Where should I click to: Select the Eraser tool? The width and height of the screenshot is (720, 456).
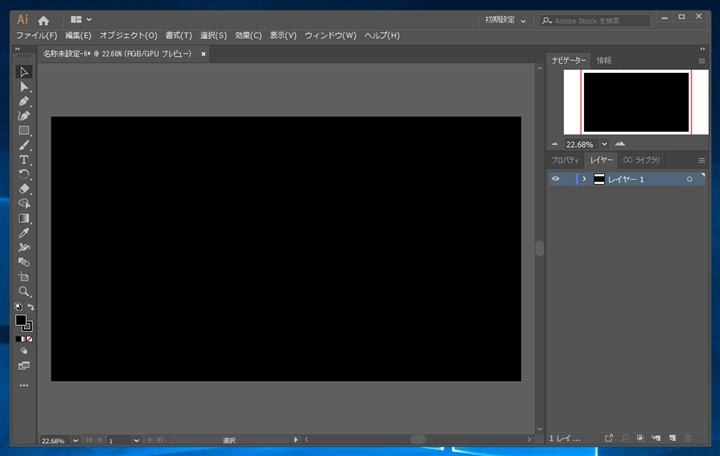24,189
